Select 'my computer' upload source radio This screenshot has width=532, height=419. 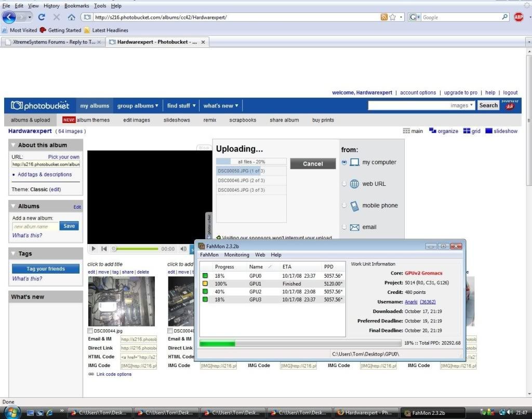tap(344, 163)
